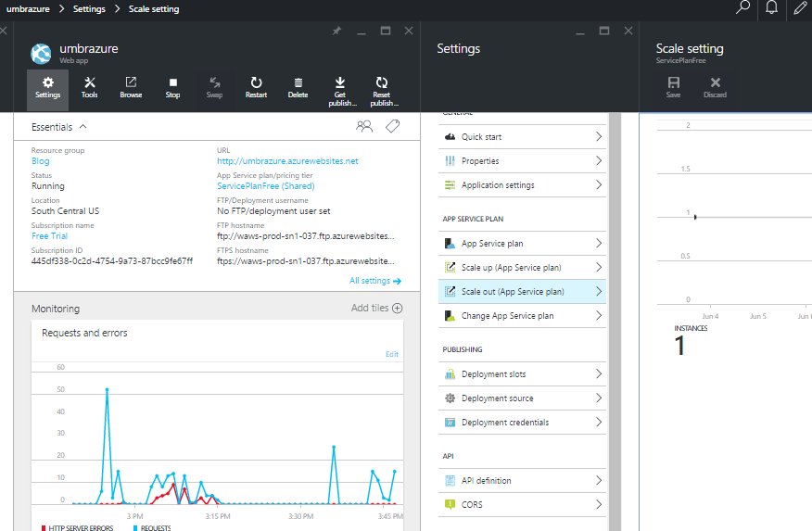
Task: Open users icon in Essentials
Action: (x=364, y=126)
